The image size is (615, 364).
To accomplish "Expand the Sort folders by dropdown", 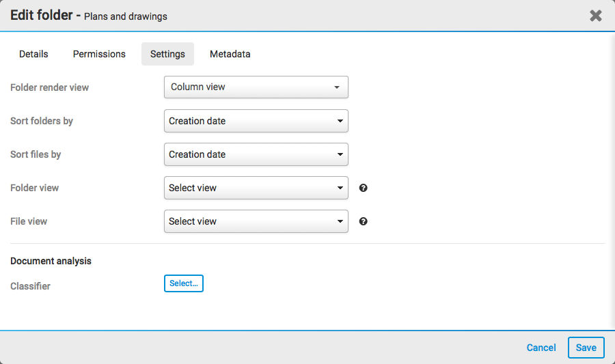I will (x=256, y=121).
